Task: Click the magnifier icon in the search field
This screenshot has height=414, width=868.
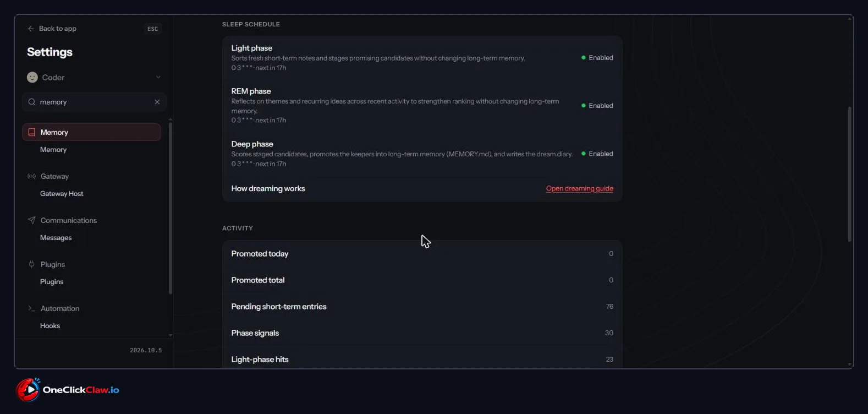Action: click(32, 102)
